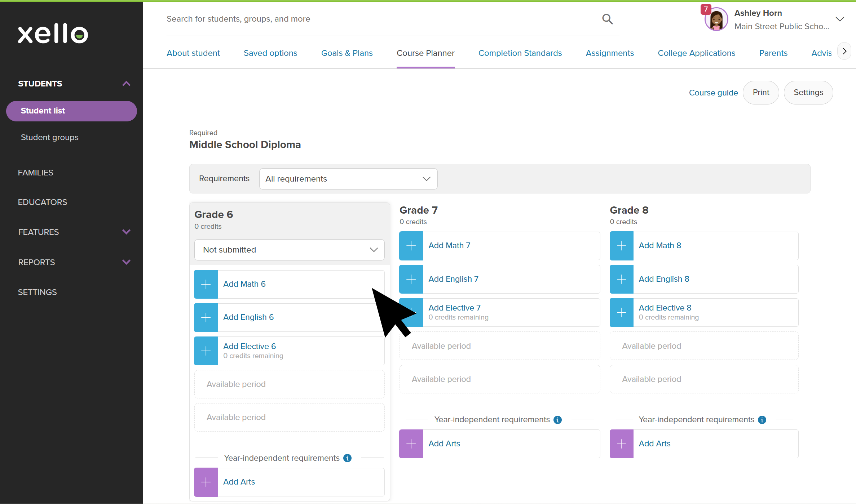Switch to the Completion Standards tab
Image resolution: width=856 pixels, height=504 pixels.
(520, 53)
